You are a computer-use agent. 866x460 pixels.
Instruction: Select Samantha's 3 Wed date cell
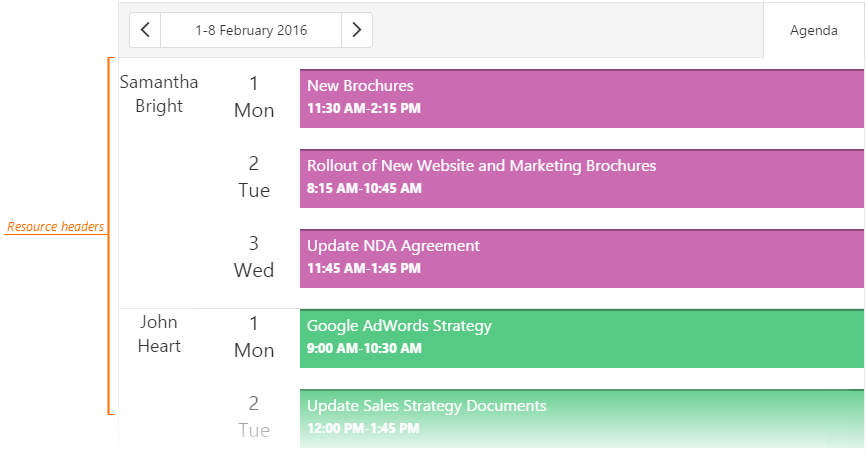254,257
